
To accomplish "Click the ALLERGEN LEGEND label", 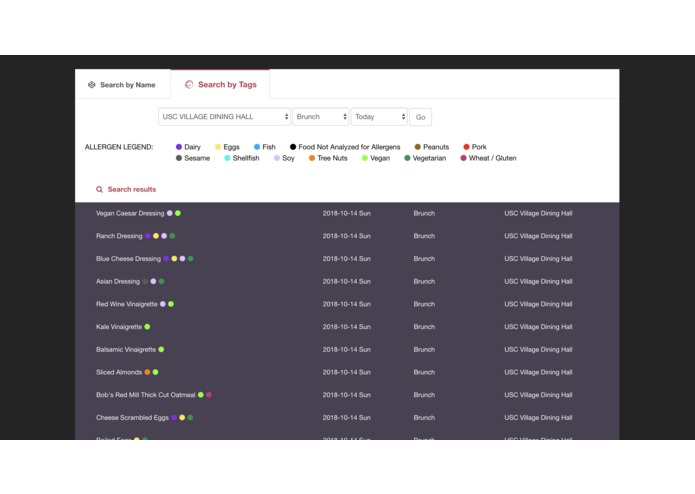I will [x=119, y=147].
